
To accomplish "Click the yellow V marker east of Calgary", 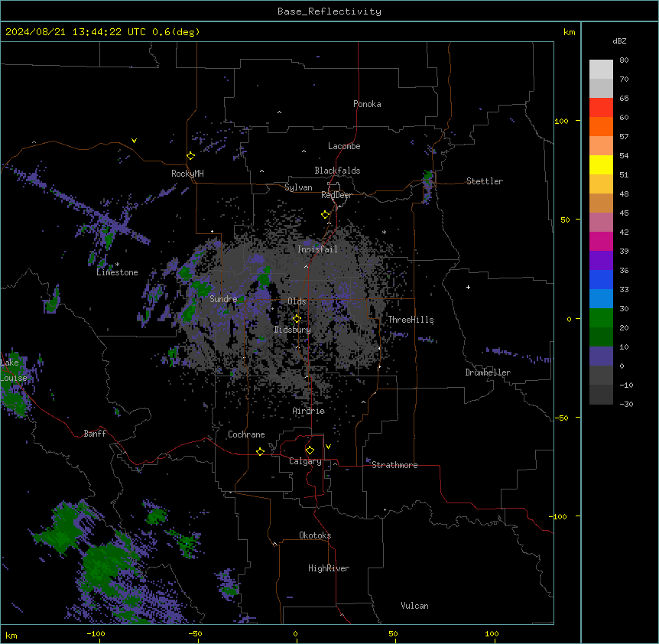I will click(x=328, y=447).
